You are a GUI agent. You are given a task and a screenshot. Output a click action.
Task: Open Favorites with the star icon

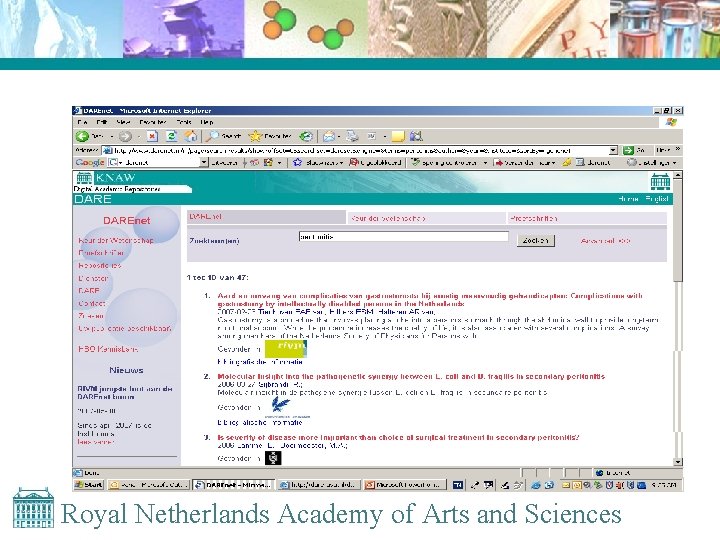click(x=255, y=136)
